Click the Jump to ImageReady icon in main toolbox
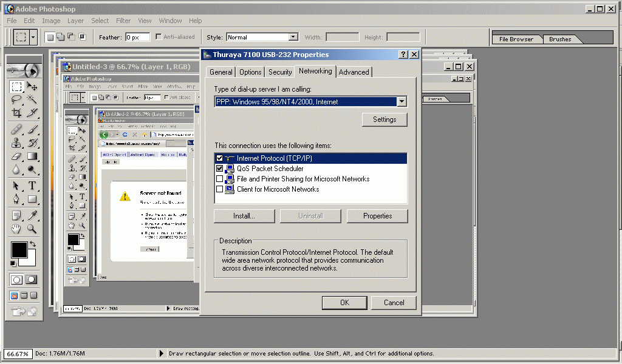 [24, 312]
